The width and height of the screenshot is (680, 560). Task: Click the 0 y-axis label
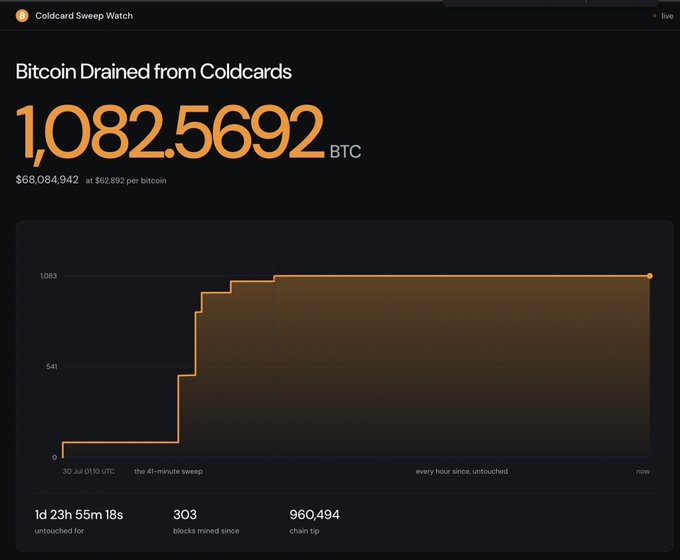point(54,457)
